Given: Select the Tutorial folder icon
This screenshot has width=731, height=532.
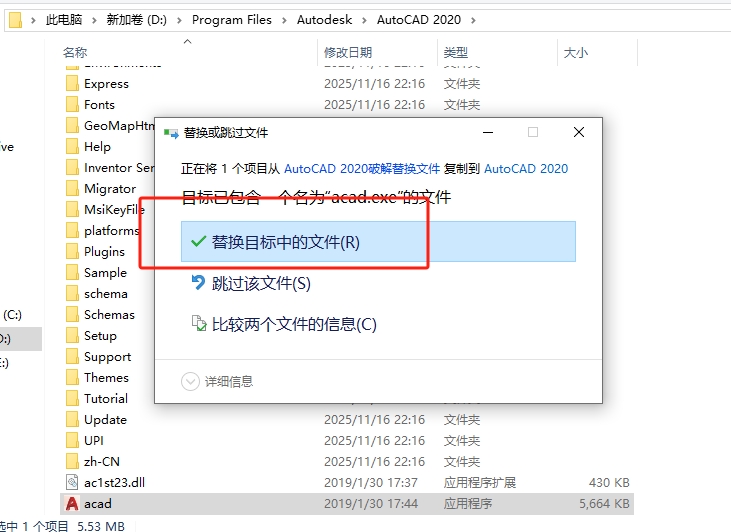Looking at the screenshot, I should click(72, 399).
